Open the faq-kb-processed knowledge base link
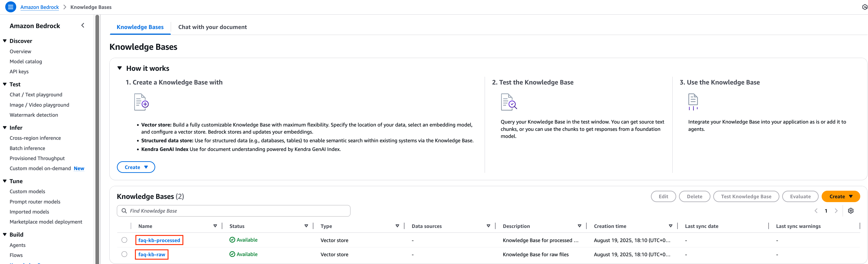 tap(159, 240)
